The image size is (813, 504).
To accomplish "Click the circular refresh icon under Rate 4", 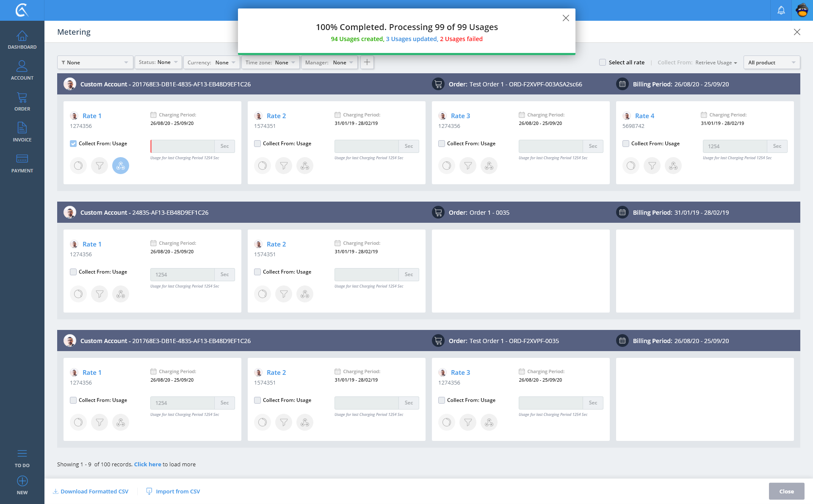I will click(x=630, y=166).
